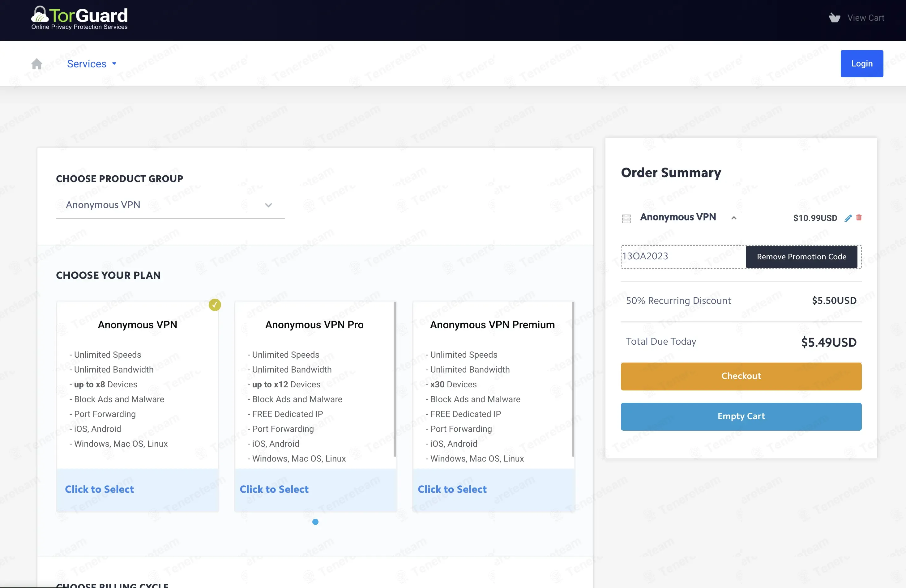The height and width of the screenshot is (588, 906).
Task: Click the Login button
Action: [x=862, y=64]
